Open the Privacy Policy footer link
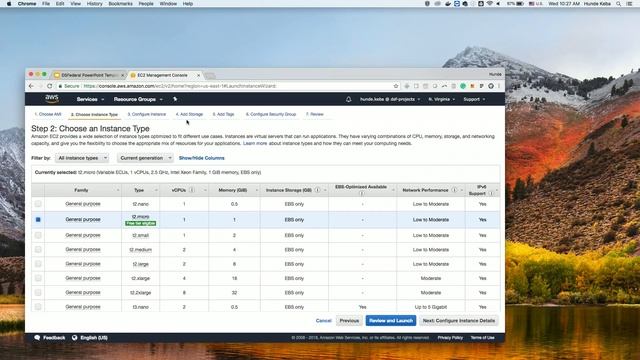The width and height of the screenshot is (640, 360). point(450,338)
